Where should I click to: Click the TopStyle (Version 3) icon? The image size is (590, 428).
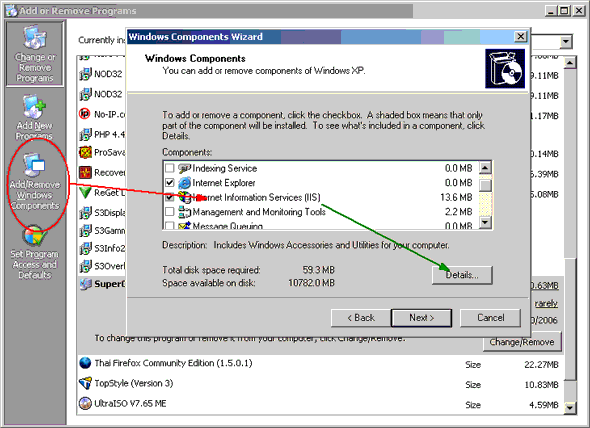[85, 383]
